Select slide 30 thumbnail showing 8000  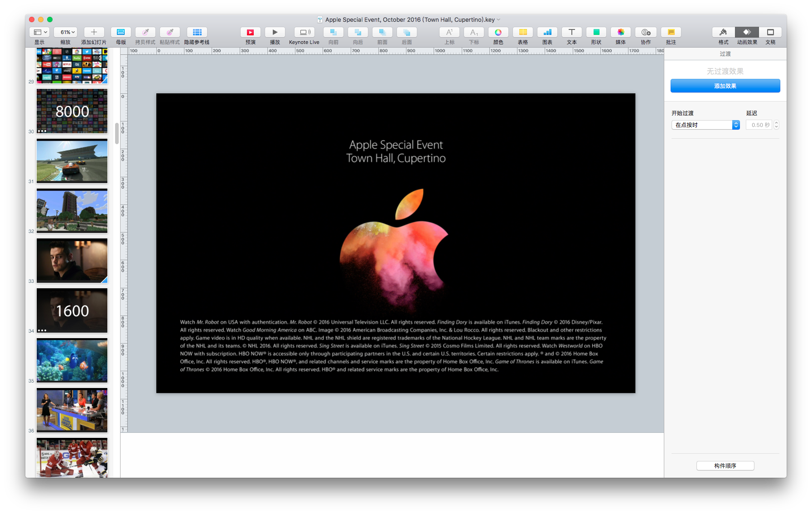72,111
